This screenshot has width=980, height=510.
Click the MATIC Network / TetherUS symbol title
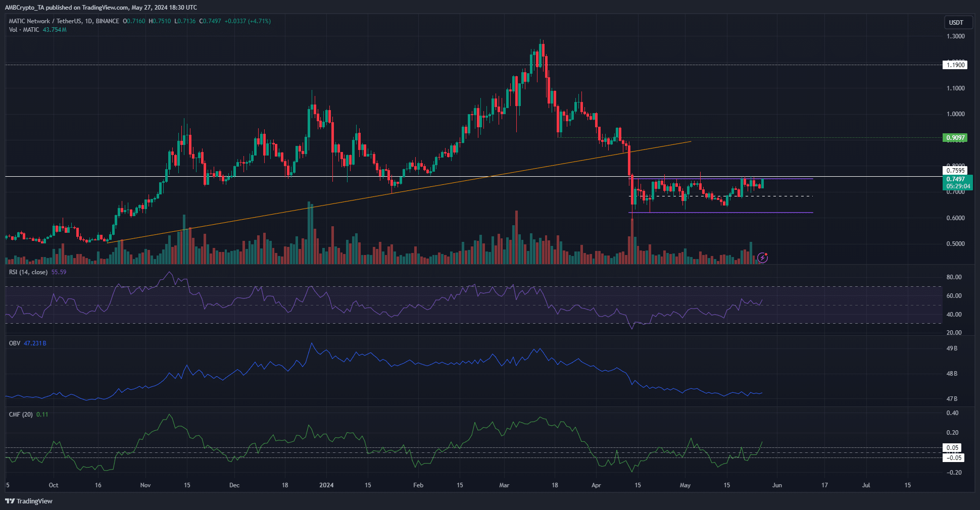pyautogui.click(x=64, y=21)
